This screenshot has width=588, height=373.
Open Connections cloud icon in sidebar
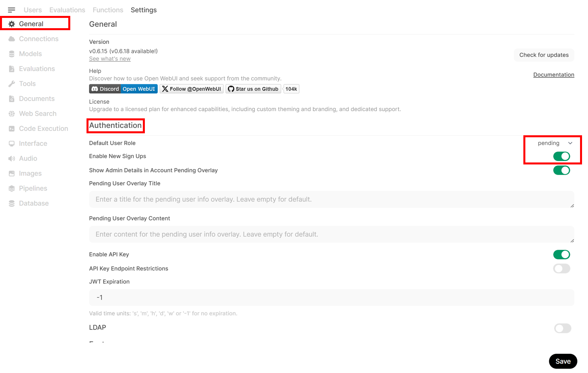pyautogui.click(x=12, y=39)
